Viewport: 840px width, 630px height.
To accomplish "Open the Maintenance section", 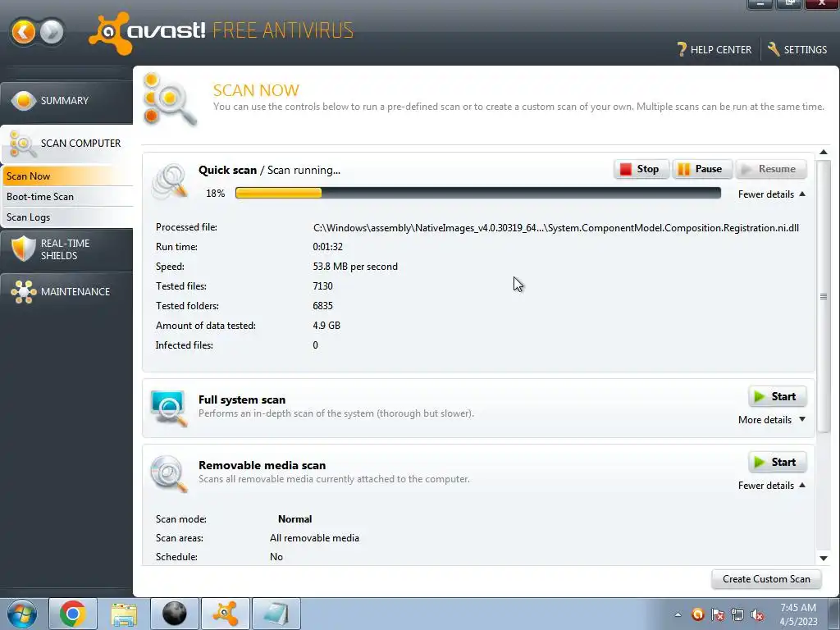I will coord(66,292).
